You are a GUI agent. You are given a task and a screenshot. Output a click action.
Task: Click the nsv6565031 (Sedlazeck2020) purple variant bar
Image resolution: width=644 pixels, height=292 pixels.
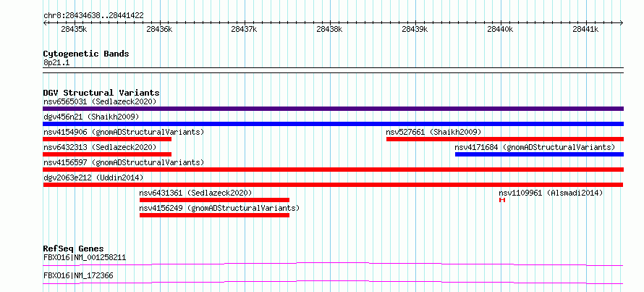[333, 109]
